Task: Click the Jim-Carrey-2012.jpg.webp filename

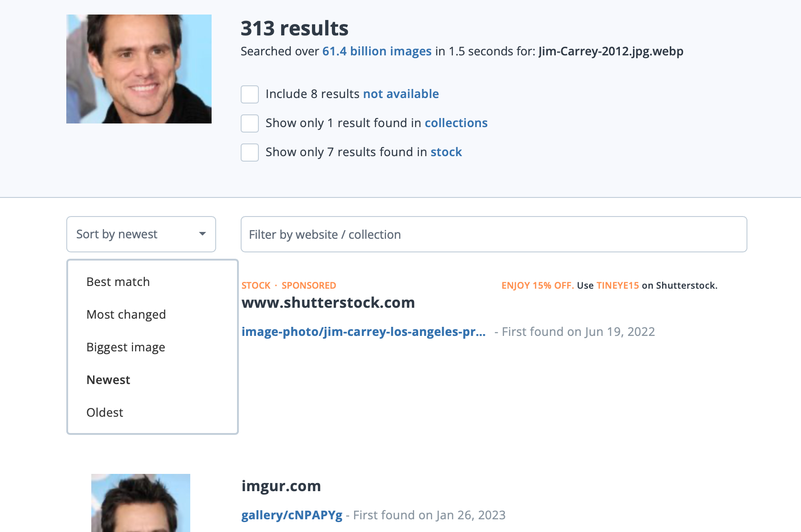Action: (x=611, y=51)
